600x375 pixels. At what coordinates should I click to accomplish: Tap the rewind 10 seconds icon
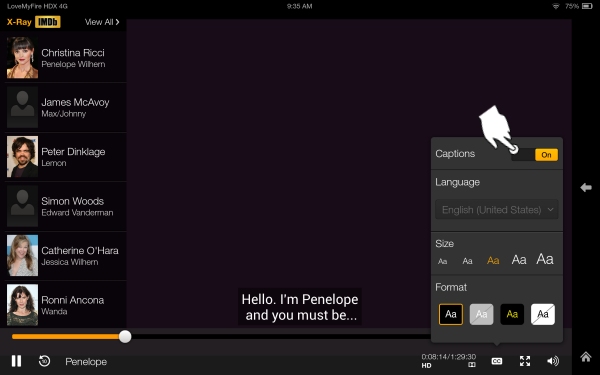(44, 361)
